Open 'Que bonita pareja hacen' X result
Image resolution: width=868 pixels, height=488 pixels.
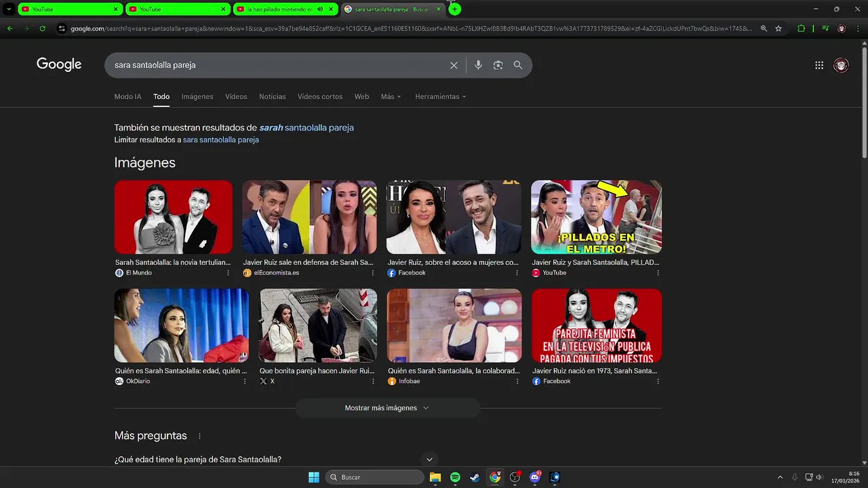(x=317, y=371)
